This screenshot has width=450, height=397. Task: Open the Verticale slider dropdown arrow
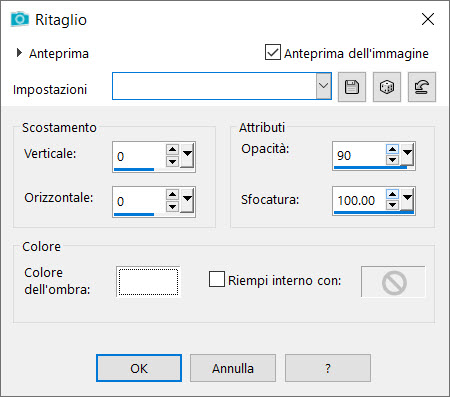(187, 155)
